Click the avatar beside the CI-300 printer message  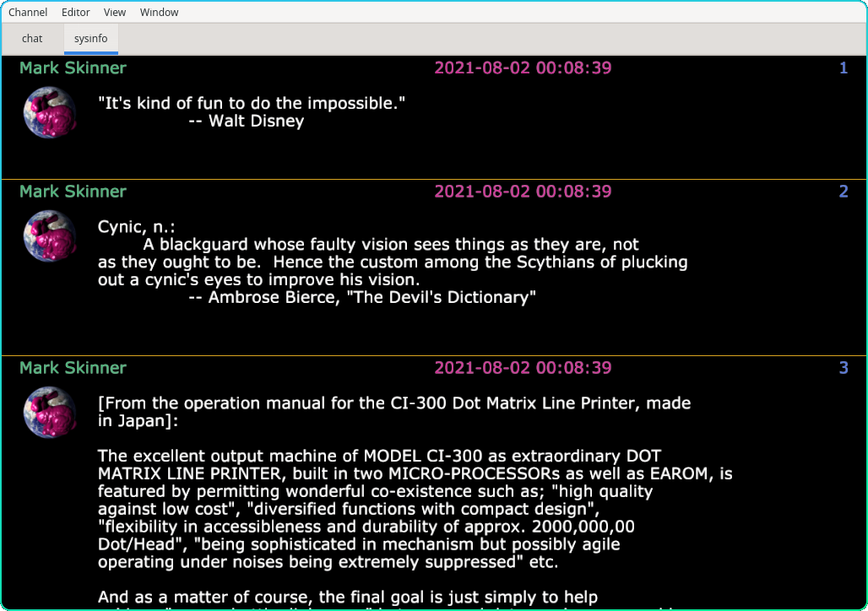click(50, 412)
